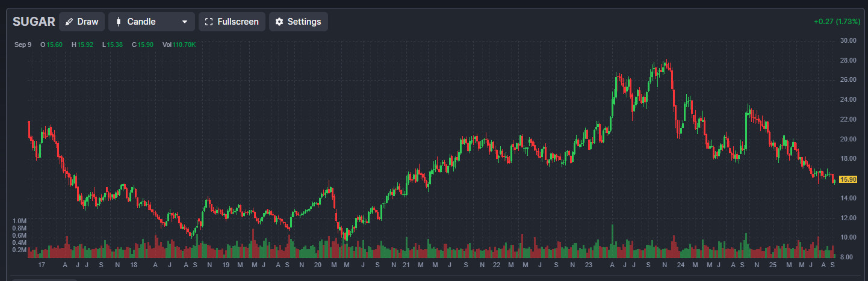
Task: Click year 19 on the time axis
Action: pyautogui.click(x=226, y=265)
